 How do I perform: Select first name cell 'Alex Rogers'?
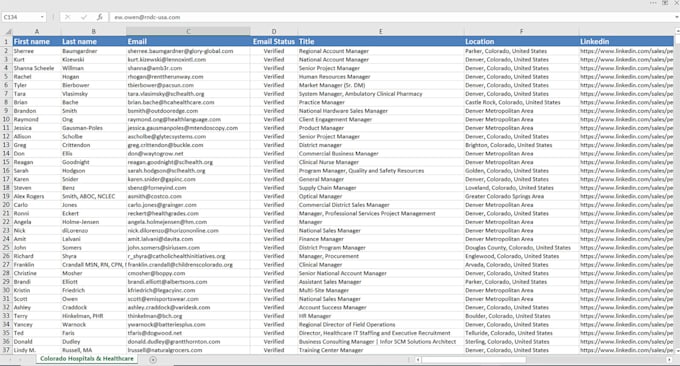coord(37,196)
